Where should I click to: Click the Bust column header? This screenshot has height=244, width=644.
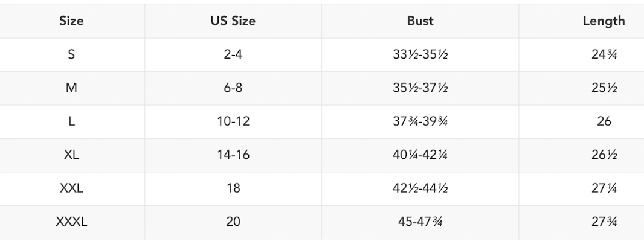pos(420,21)
